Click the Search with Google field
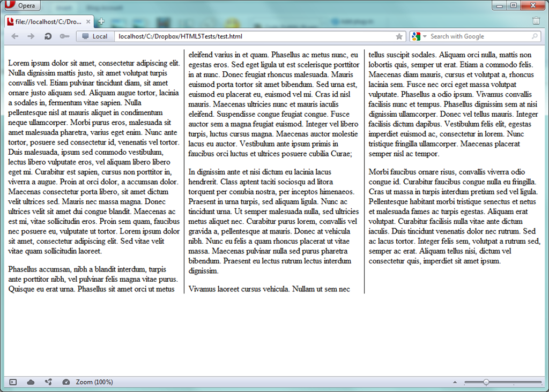This screenshot has height=392, width=549. point(477,36)
